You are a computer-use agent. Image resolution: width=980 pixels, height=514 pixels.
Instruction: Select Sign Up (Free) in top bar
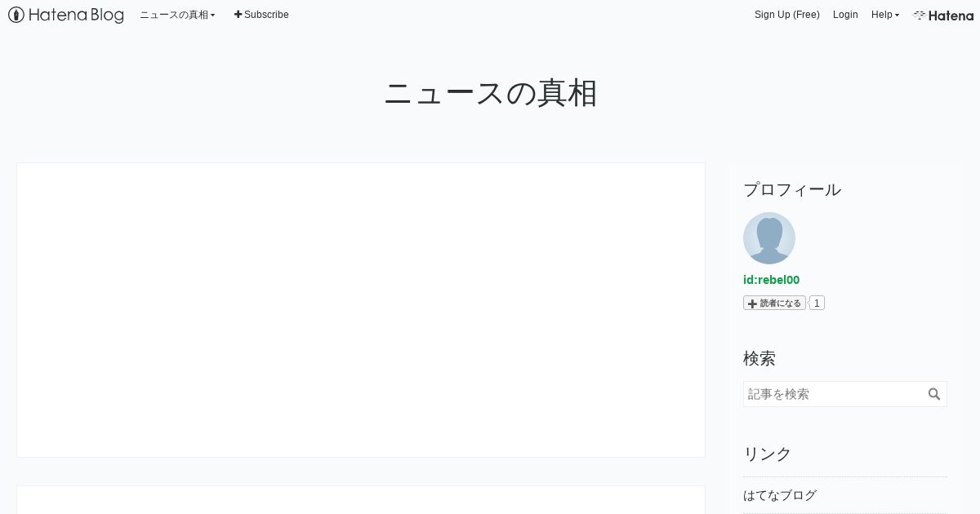click(787, 15)
